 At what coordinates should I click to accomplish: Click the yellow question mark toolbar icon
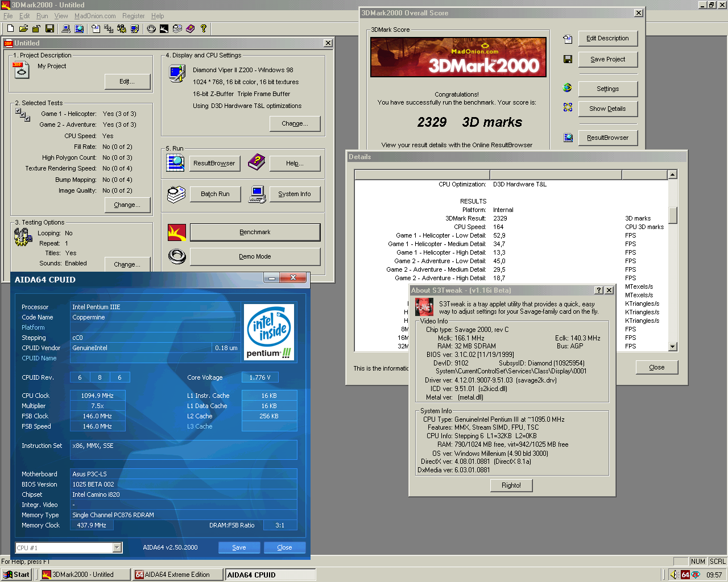pos(203,28)
